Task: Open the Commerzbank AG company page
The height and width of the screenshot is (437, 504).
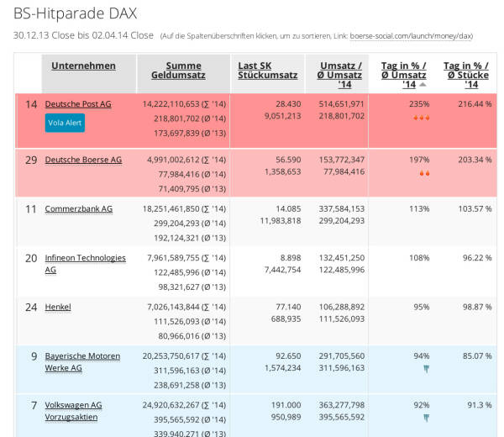Action: click(78, 208)
